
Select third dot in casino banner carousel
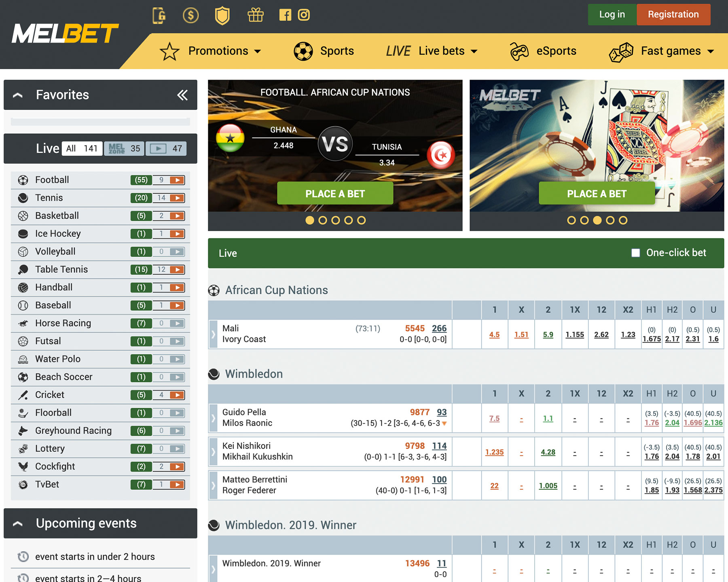[x=597, y=220]
